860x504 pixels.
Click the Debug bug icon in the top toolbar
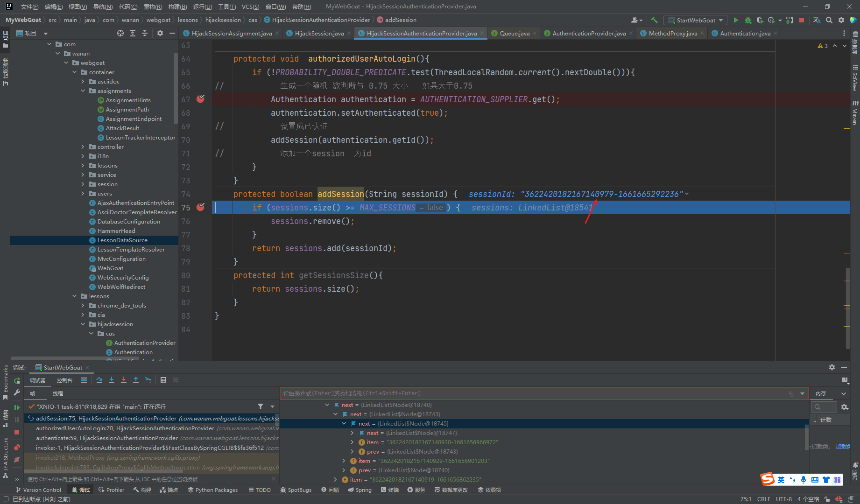(x=748, y=20)
